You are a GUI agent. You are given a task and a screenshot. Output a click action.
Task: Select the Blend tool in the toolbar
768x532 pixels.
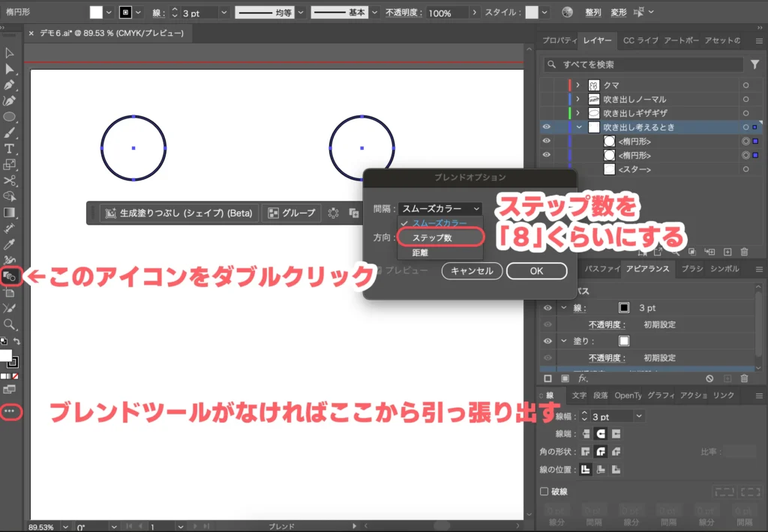(10, 276)
